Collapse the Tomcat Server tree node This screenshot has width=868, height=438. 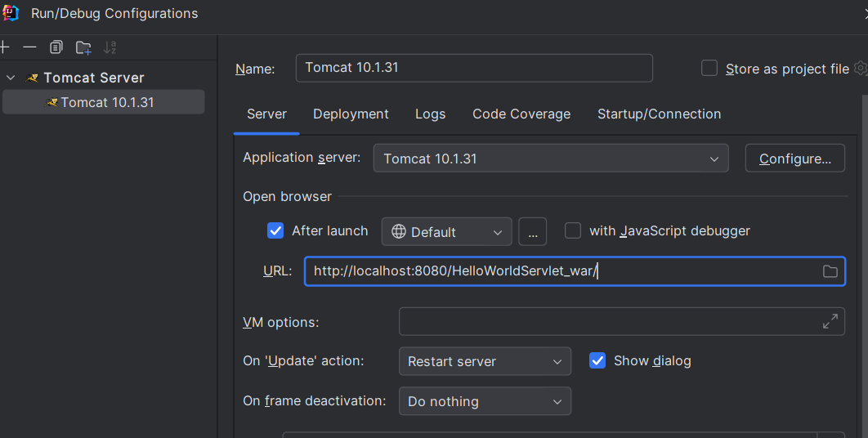[11, 78]
